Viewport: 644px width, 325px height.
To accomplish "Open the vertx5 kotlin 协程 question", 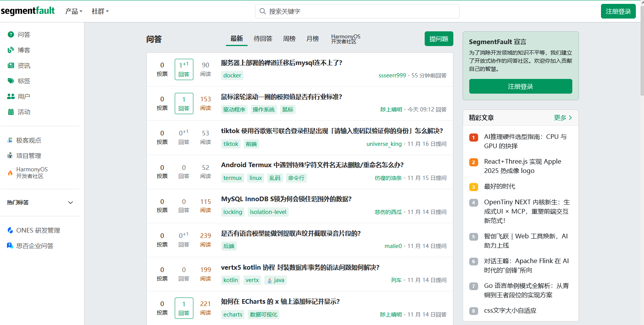I will [300, 267].
